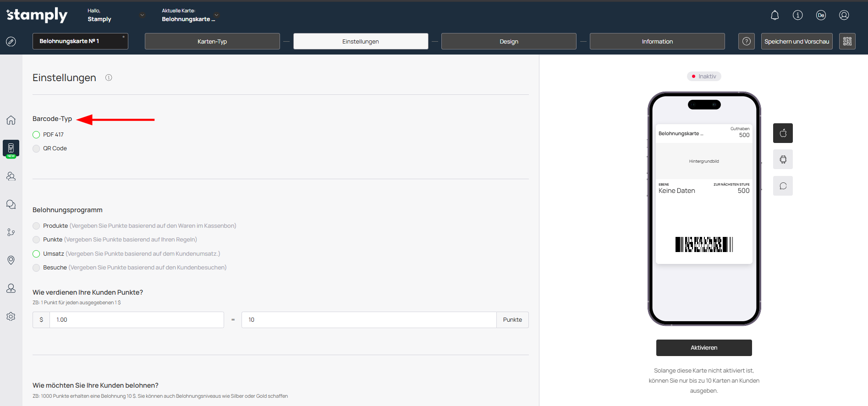Open the locations pin icon in sidebar
The image size is (868, 406).
11,260
